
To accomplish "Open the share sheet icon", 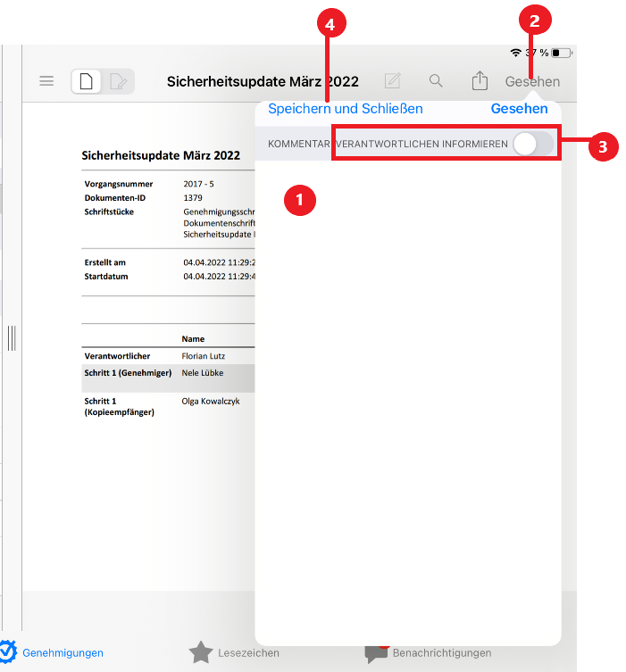I will tap(480, 81).
